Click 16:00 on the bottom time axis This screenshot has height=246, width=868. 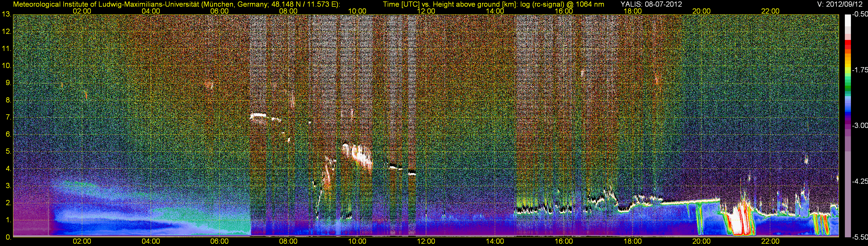tap(564, 241)
